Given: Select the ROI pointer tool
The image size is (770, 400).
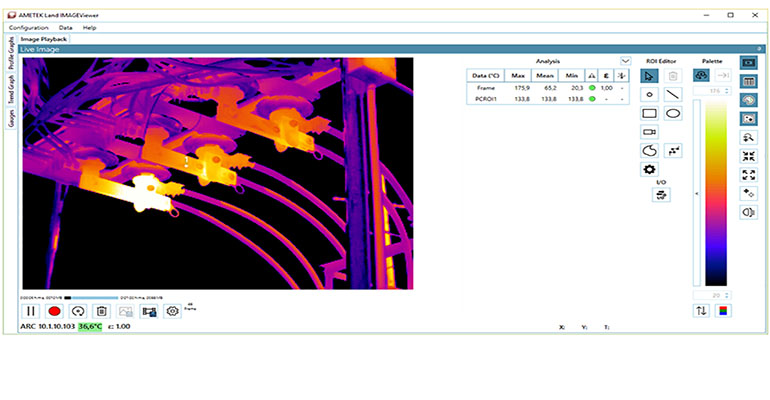Looking at the screenshot, I should (649, 76).
